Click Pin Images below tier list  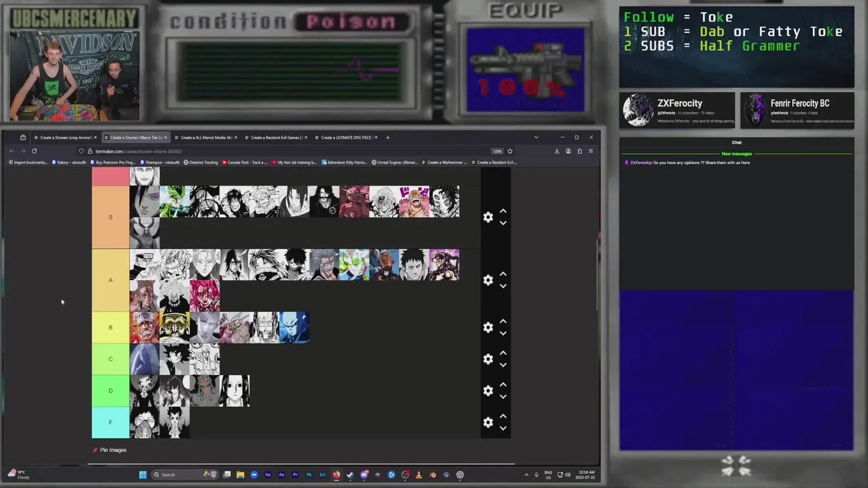pyautogui.click(x=110, y=450)
